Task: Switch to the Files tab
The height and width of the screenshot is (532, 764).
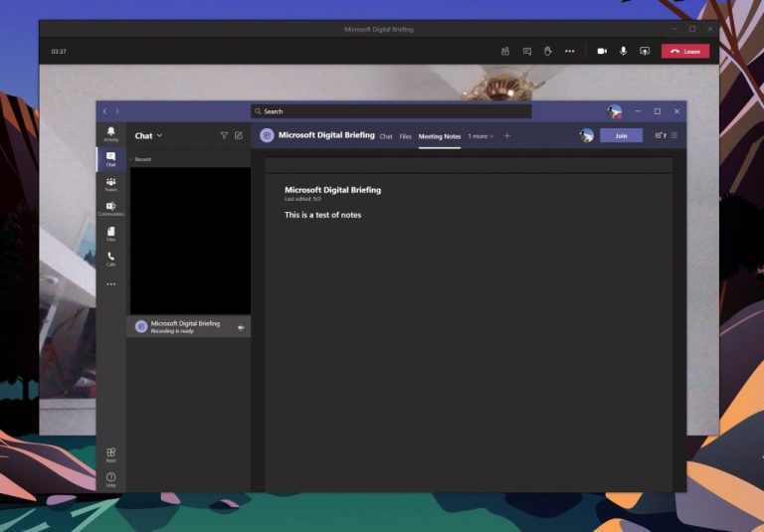Action: (406, 136)
